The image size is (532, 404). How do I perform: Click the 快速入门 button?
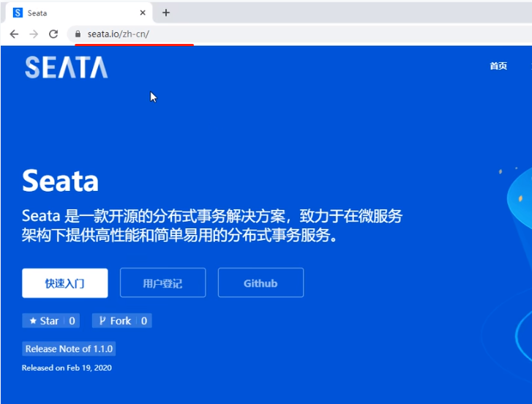coord(65,283)
